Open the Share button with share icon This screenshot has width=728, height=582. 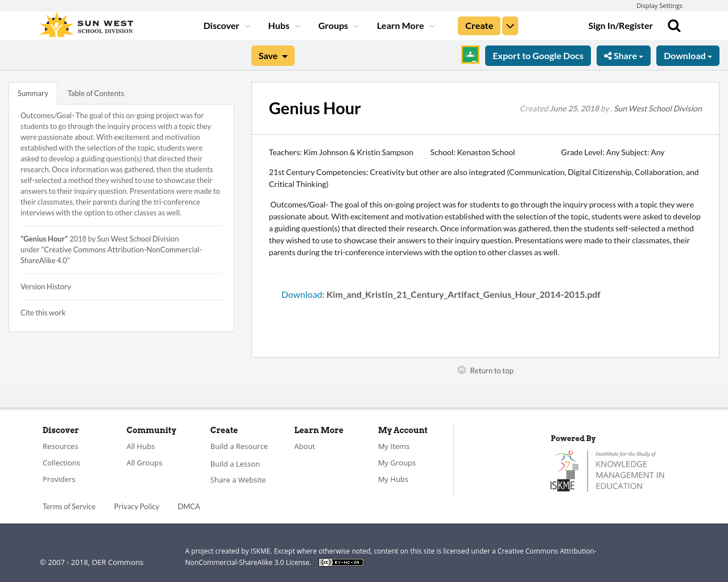(623, 55)
